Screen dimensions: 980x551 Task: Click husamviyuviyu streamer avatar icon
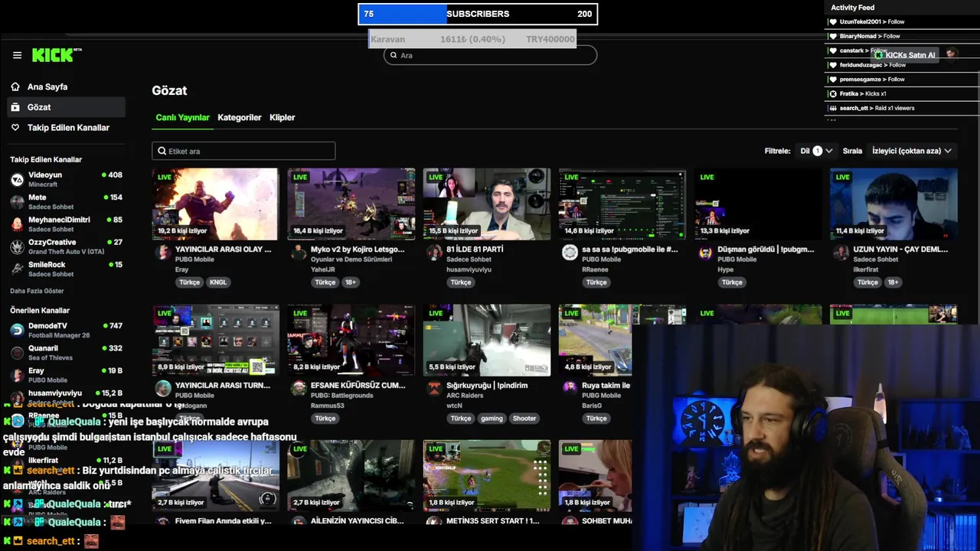click(433, 253)
